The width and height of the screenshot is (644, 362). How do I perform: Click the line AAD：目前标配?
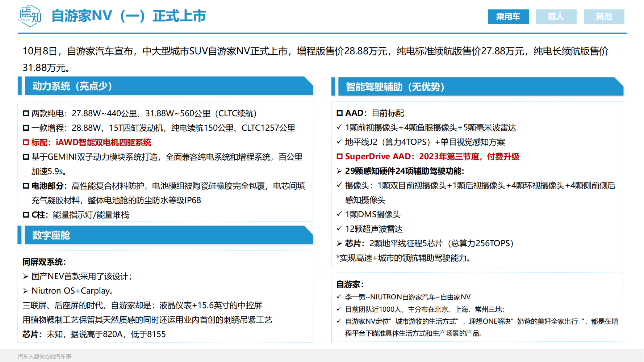(371, 113)
